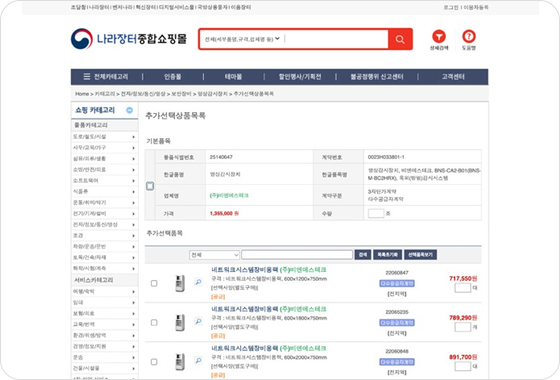Click the 선택품목보기 button
Image resolution: width=560 pixels, height=380 pixels.
pyautogui.click(x=420, y=255)
